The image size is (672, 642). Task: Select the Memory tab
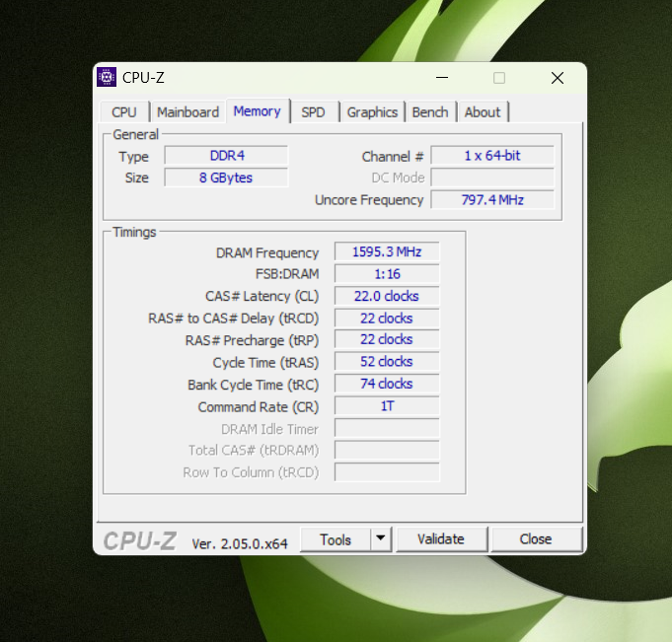(x=258, y=111)
